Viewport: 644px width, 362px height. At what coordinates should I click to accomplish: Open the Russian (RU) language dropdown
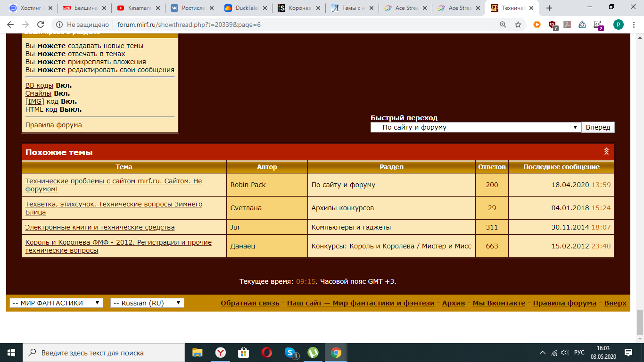pos(147,303)
